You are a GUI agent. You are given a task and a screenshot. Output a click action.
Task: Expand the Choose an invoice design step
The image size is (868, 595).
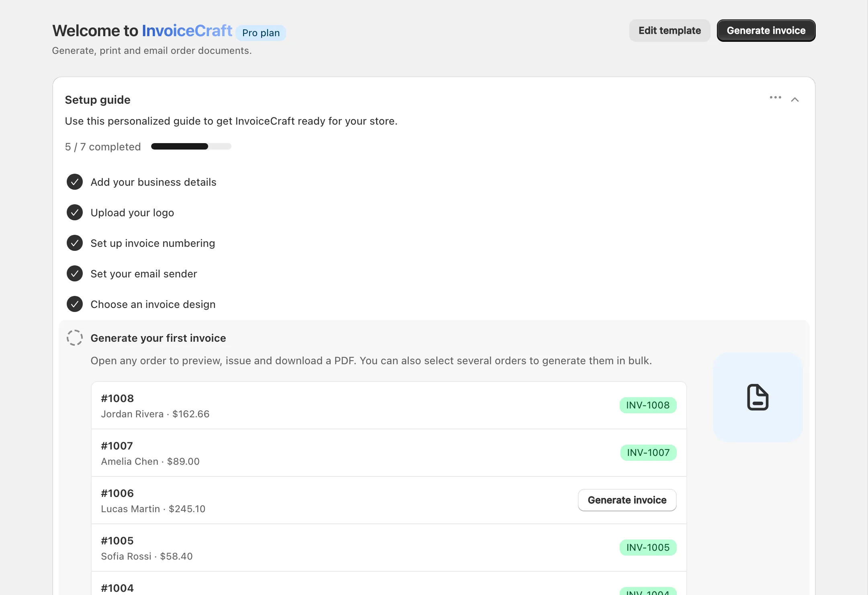(153, 304)
